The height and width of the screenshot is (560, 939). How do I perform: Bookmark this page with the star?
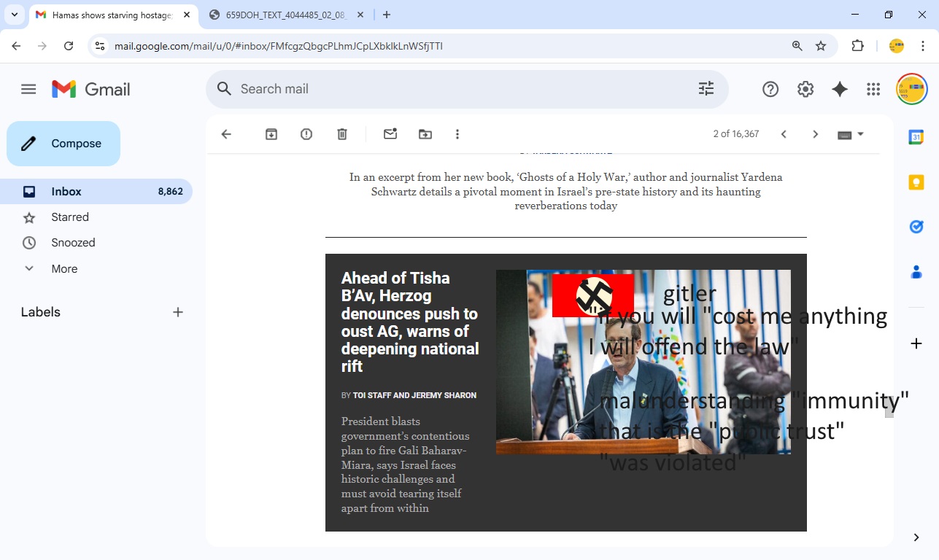(821, 46)
